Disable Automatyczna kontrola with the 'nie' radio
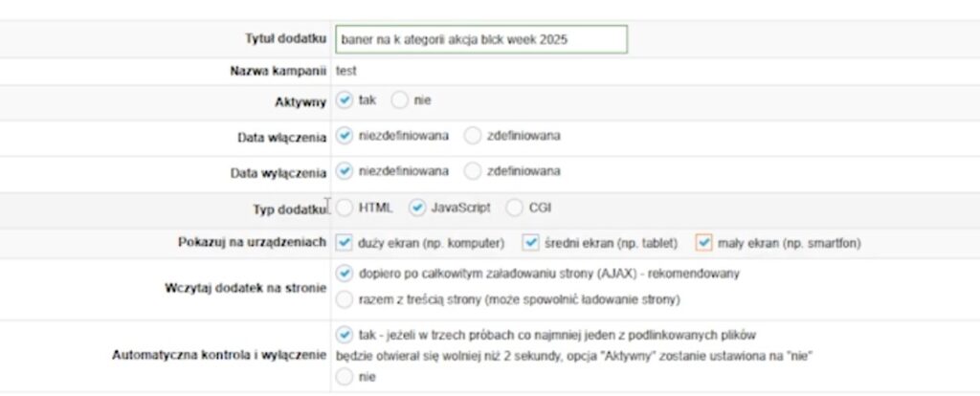 pos(345,377)
